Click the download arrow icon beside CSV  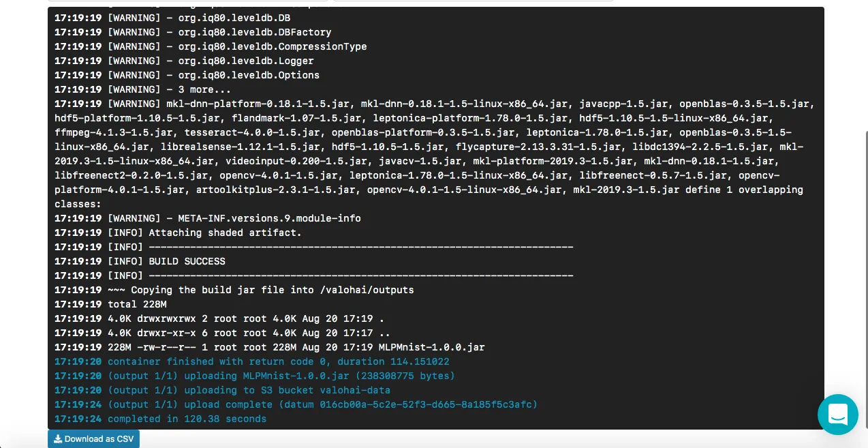point(58,439)
